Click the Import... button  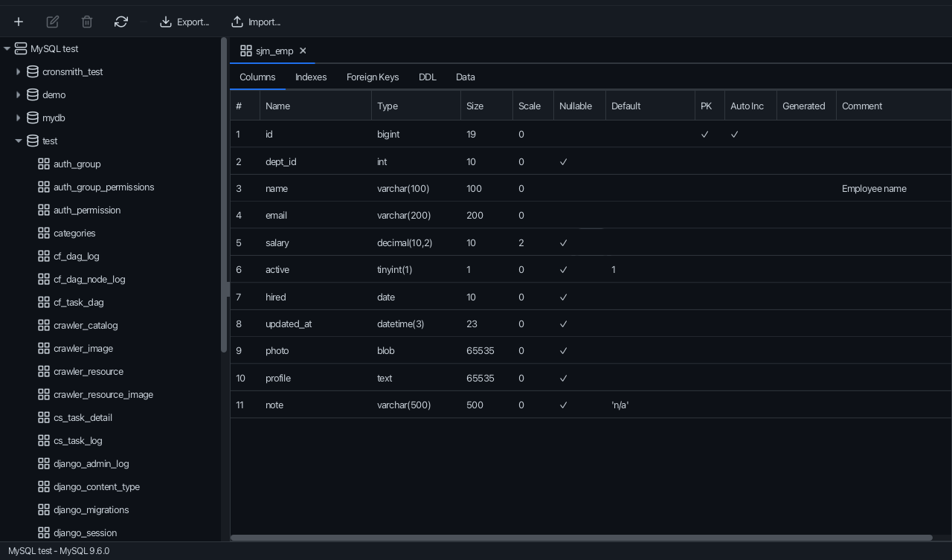(256, 22)
